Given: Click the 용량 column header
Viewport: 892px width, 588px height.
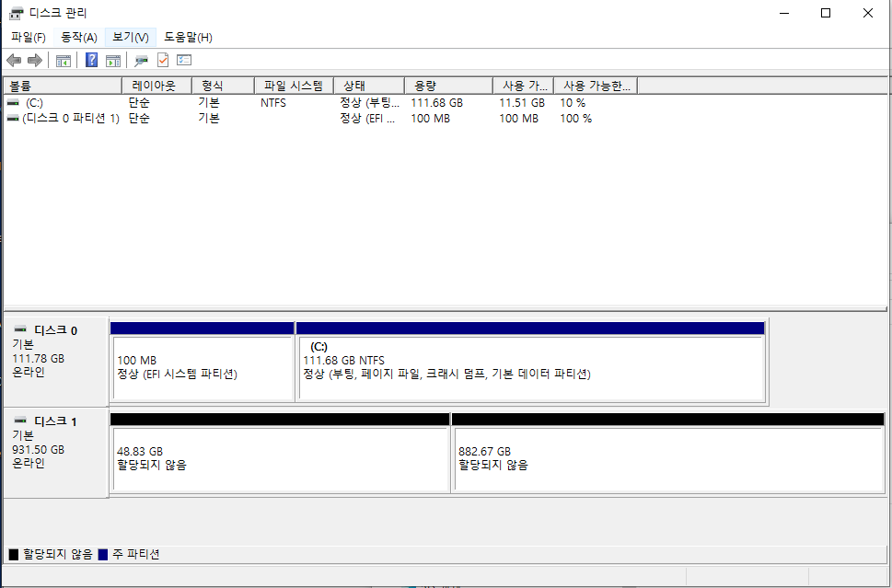Looking at the screenshot, I should (447, 86).
